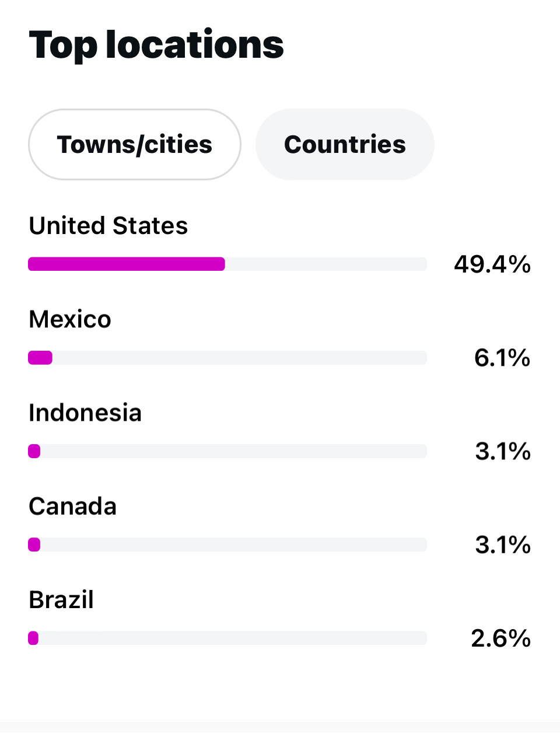
Task: Click the 2.6% value for Brazil
Action: point(501,638)
